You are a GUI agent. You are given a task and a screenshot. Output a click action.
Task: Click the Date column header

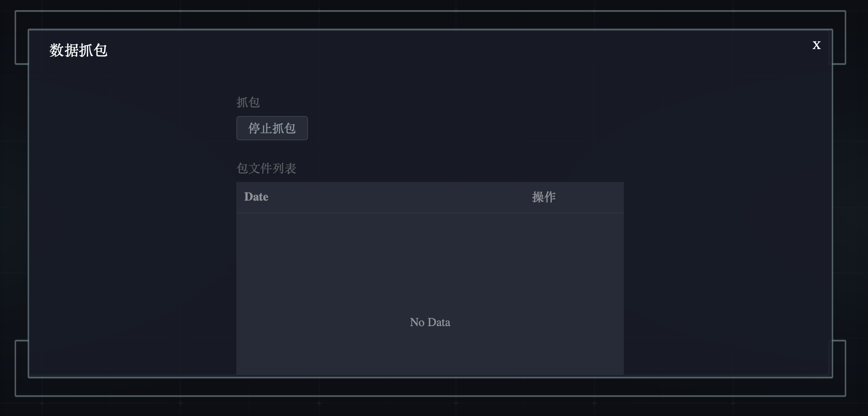[256, 197]
